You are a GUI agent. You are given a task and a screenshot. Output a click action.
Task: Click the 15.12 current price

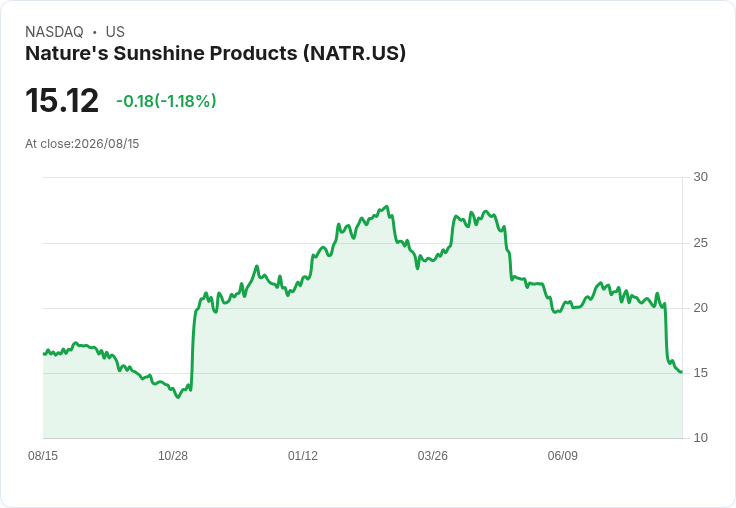pos(62,100)
